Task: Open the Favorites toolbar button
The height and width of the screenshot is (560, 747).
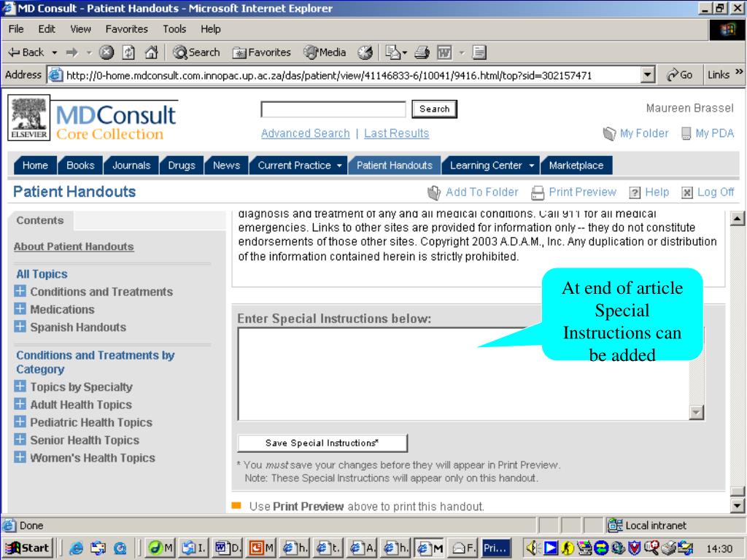Action: coord(261,52)
